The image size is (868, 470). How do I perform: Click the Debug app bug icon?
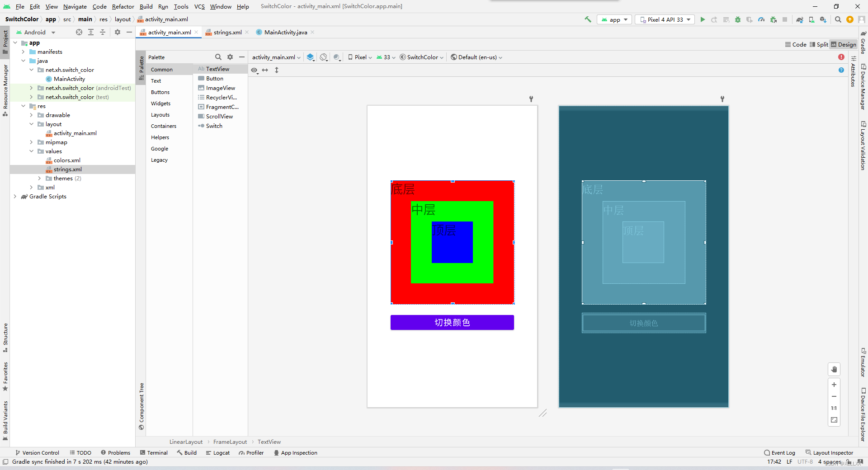[x=738, y=19]
